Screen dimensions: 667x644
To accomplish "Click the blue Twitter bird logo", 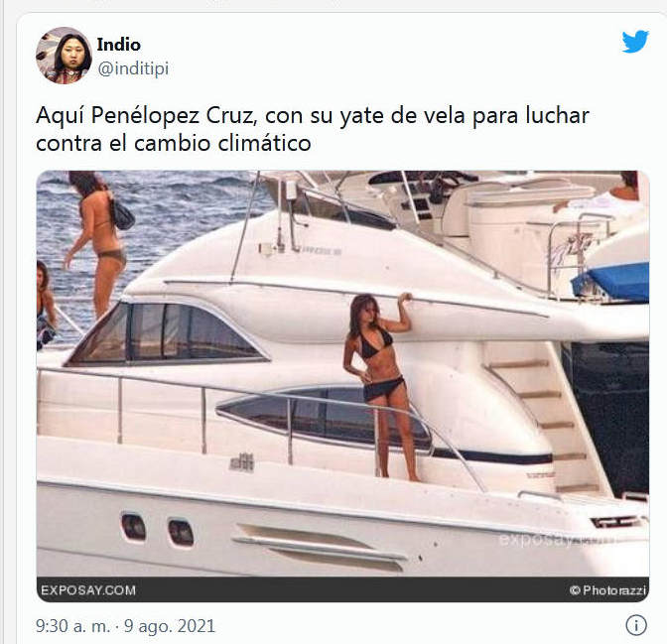I will pos(635,42).
